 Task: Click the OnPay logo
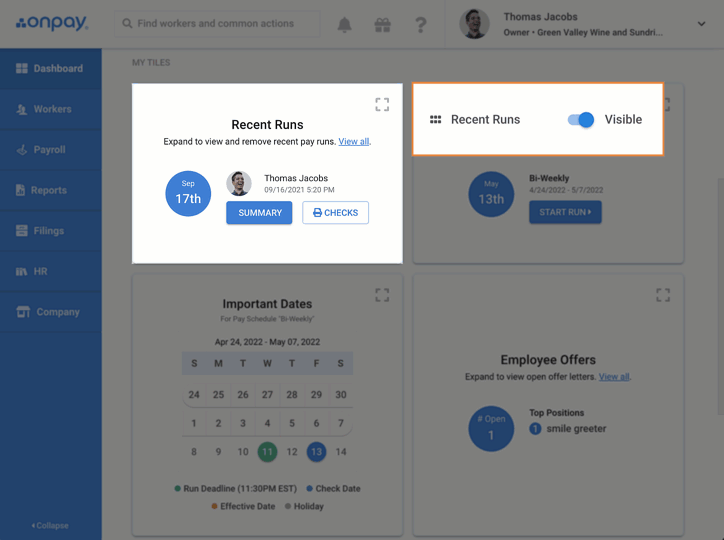tap(50, 23)
